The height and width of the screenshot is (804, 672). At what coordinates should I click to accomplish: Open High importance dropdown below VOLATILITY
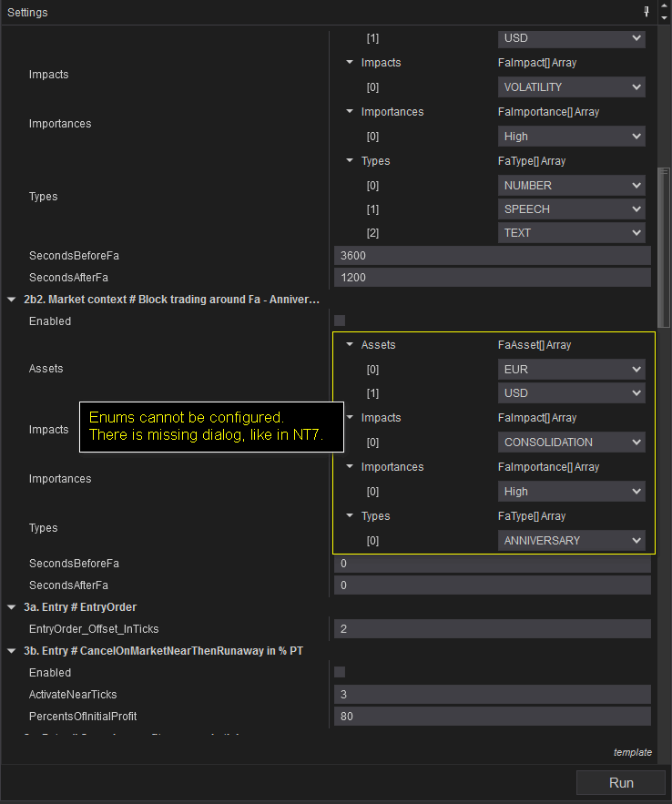pos(571,137)
